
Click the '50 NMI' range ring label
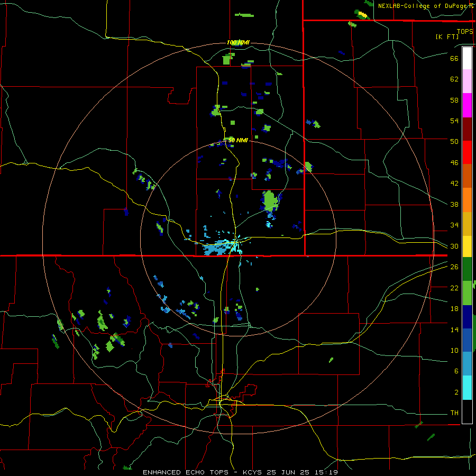coord(238,140)
